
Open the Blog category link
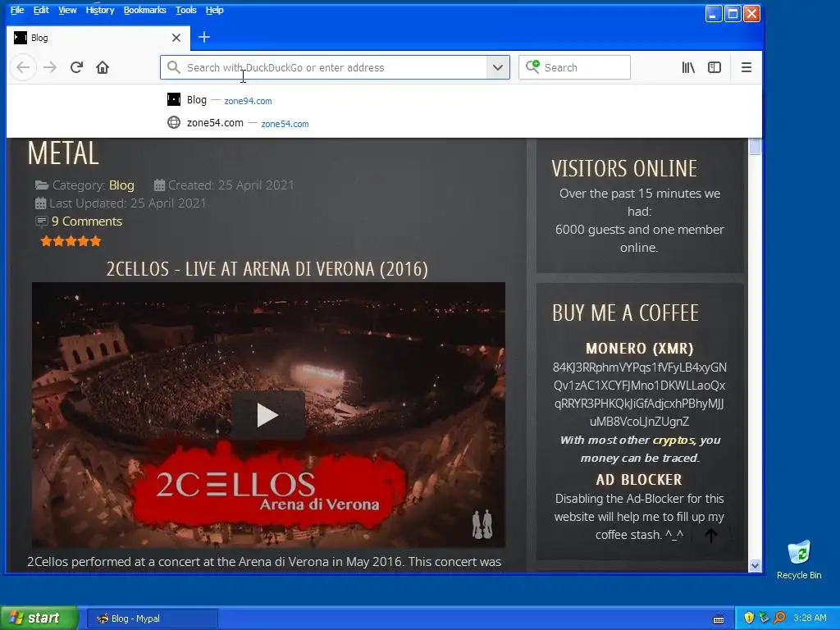point(121,185)
